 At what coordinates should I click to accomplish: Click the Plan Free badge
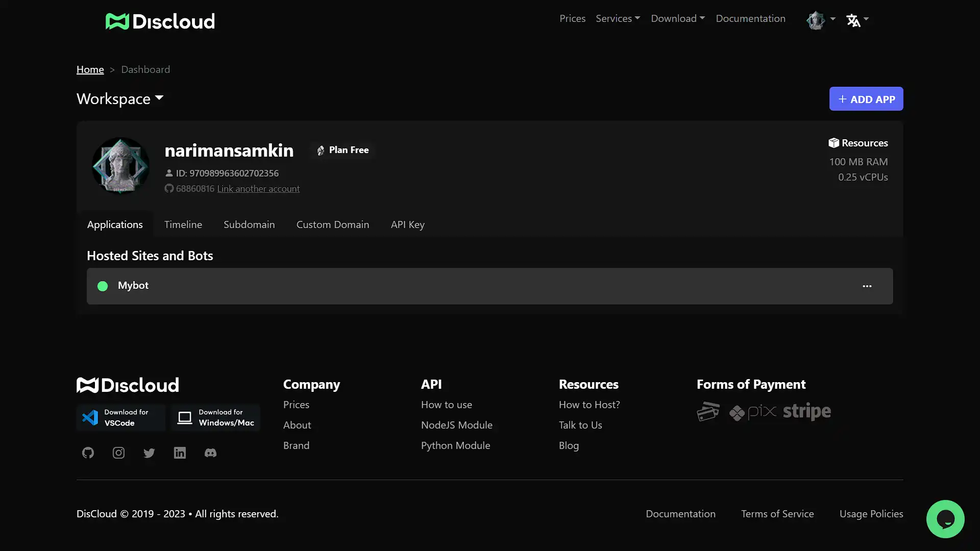[342, 150]
